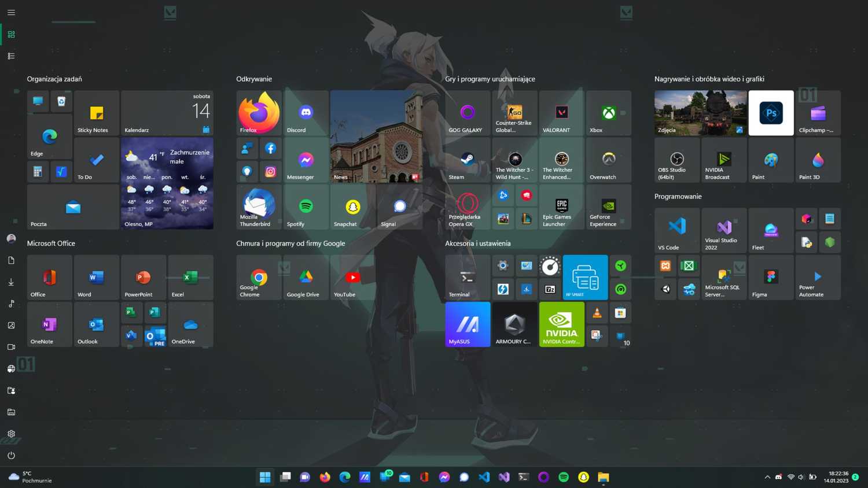This screenshot has height=488, width=868.
Task: Launch Steam from the Gry group
Action: click(x=467, y=160)
